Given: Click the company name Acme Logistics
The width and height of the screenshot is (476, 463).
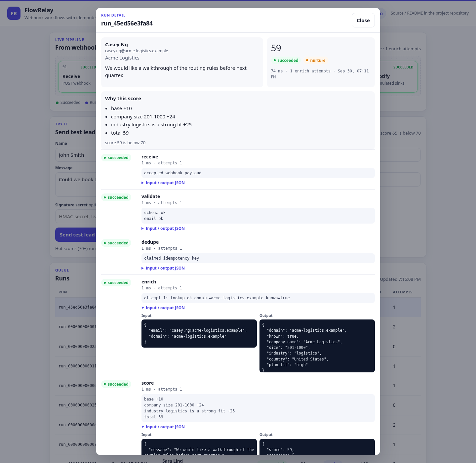Looking at the screenshot, I should tap(122, 58).
